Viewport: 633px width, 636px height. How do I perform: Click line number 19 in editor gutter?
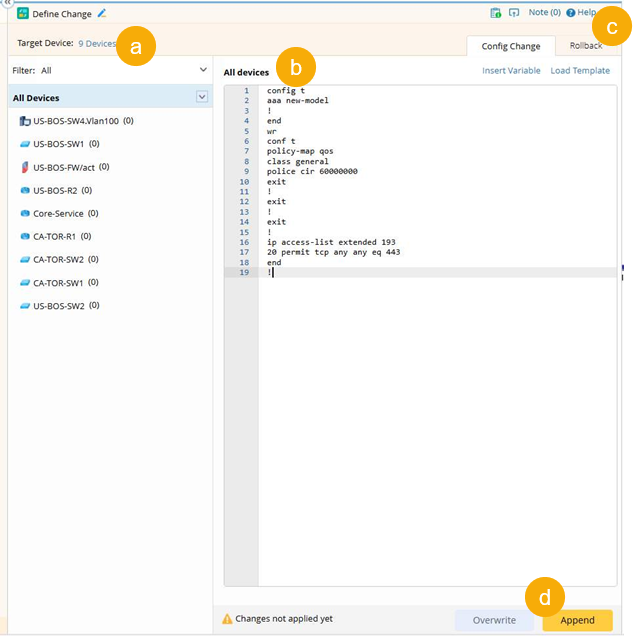pyautogui.click(x=244, y=273)
